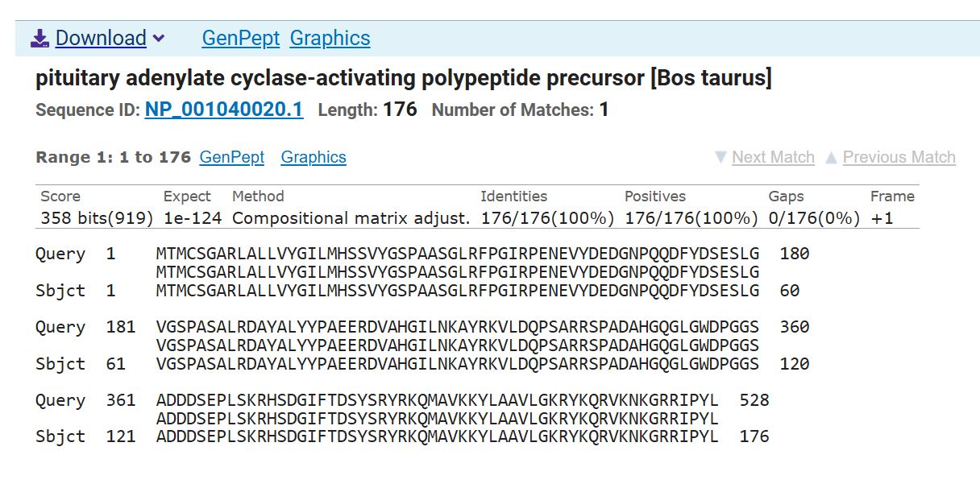Jump to Next Match link
This screenshot has width=980, height=488.
point(773,157)
